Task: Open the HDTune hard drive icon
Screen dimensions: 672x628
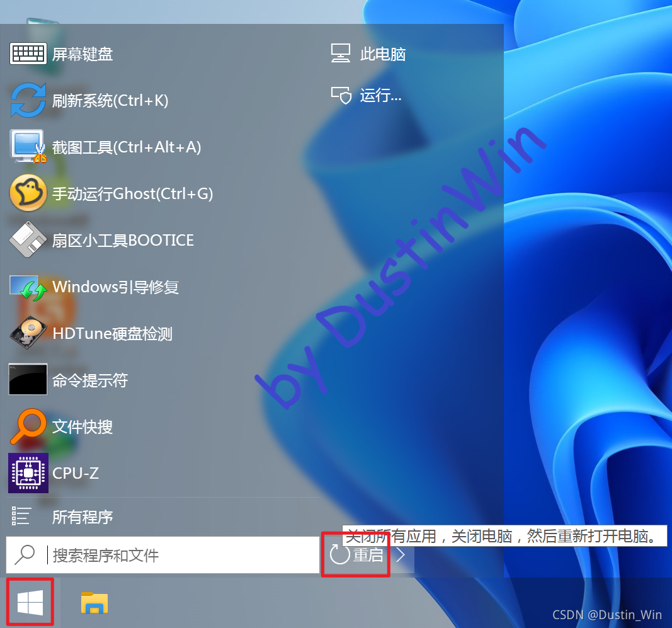Action: 28,333
